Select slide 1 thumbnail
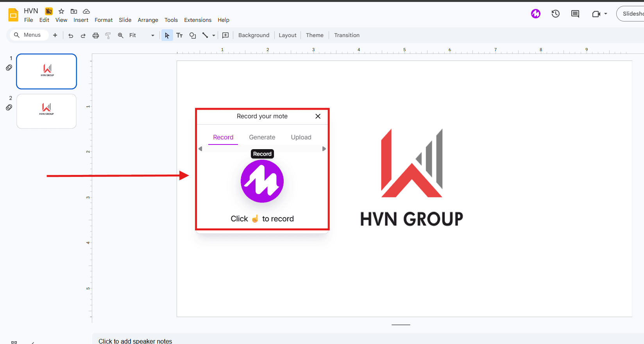The height and width of the screenshot is (344, 644). coord(47,71)
